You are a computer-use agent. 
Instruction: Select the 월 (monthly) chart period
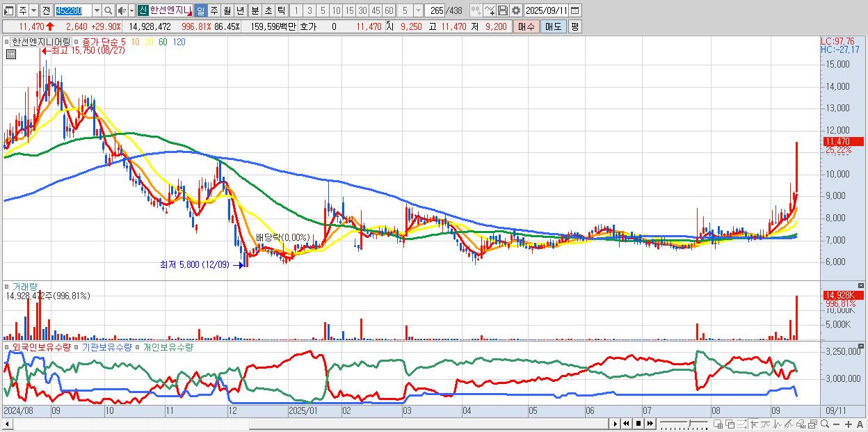click(x=227, y=10)
